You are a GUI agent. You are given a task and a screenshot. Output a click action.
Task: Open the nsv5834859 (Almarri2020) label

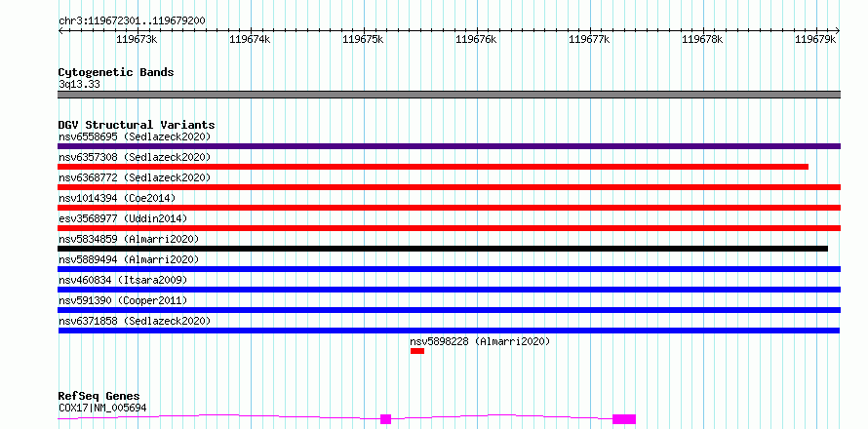129,239
